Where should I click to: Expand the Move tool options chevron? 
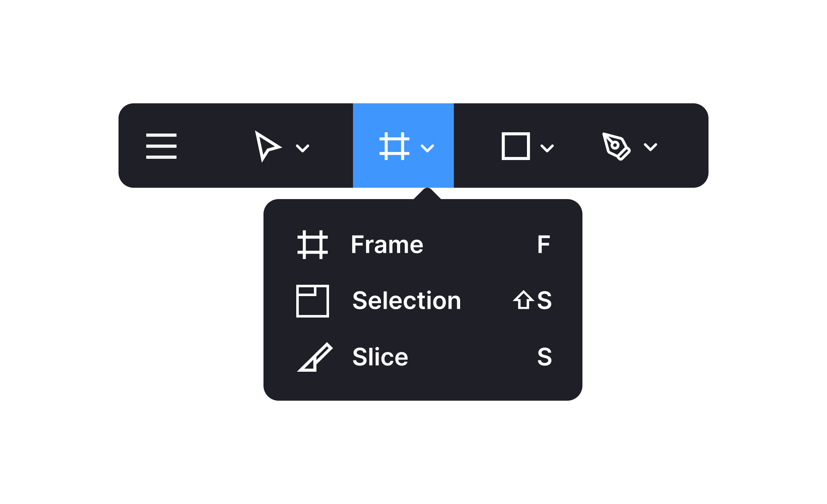pos(303,148)
